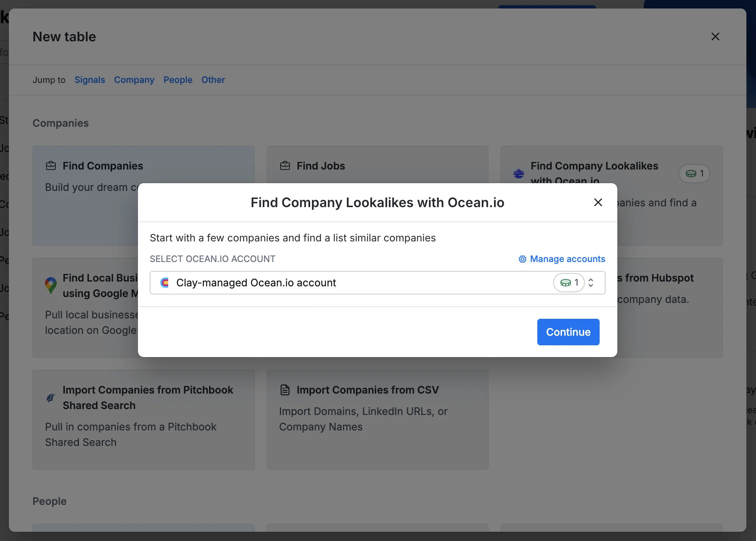Jump to People section
Viewport: 756px width, 541px height.
pos(178,80)
